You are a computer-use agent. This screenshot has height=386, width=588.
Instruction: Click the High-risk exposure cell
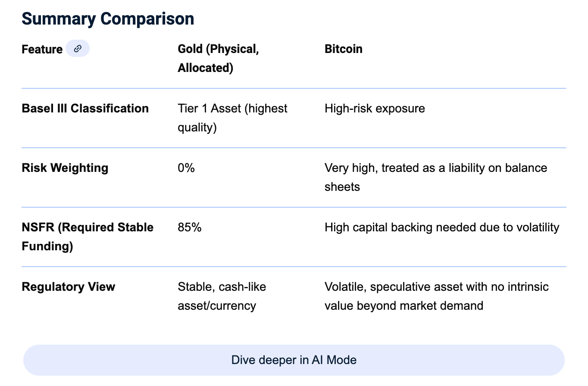pos(374,109)
